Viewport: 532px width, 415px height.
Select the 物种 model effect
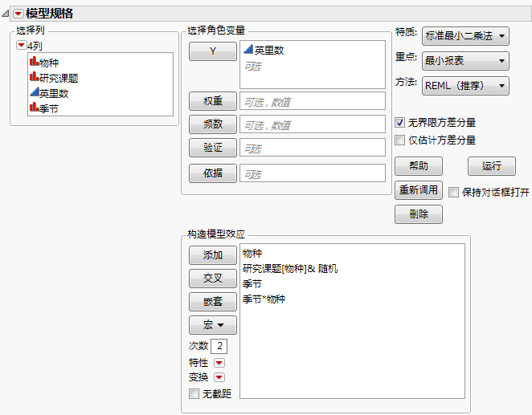click(252, 253)
